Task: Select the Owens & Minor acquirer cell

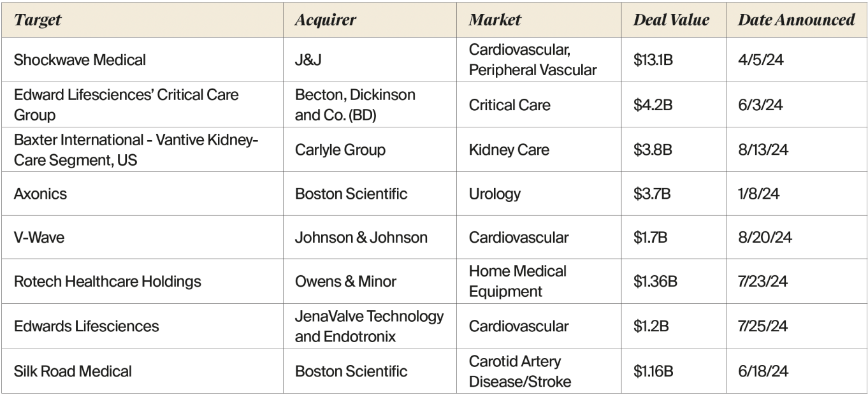Action: [x=343, y=282]
